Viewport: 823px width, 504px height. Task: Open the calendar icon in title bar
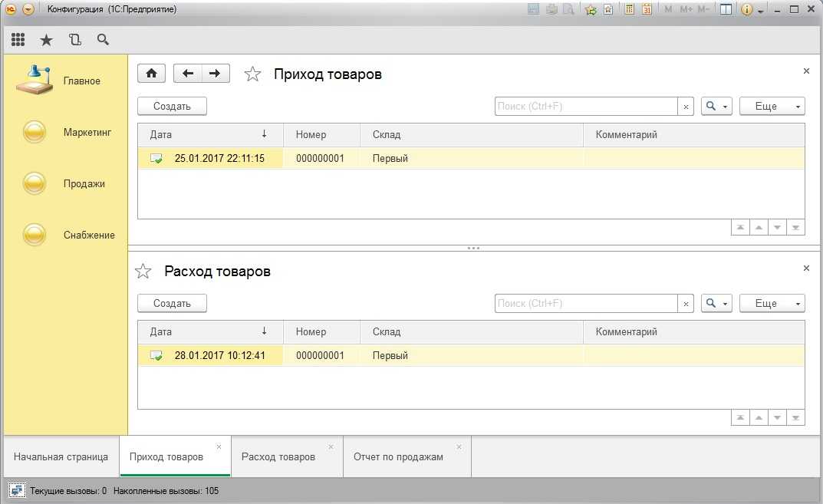pyautogui.click(x=647, y=9)
